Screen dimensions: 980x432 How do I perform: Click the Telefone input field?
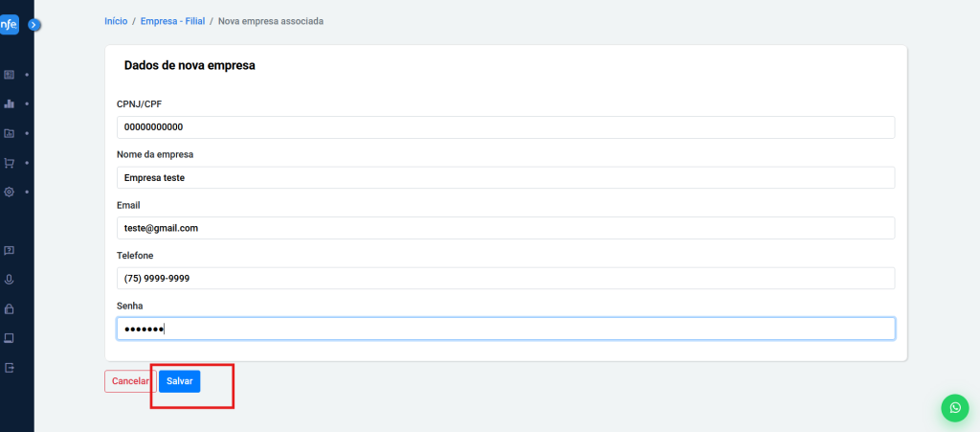[505, 278]
